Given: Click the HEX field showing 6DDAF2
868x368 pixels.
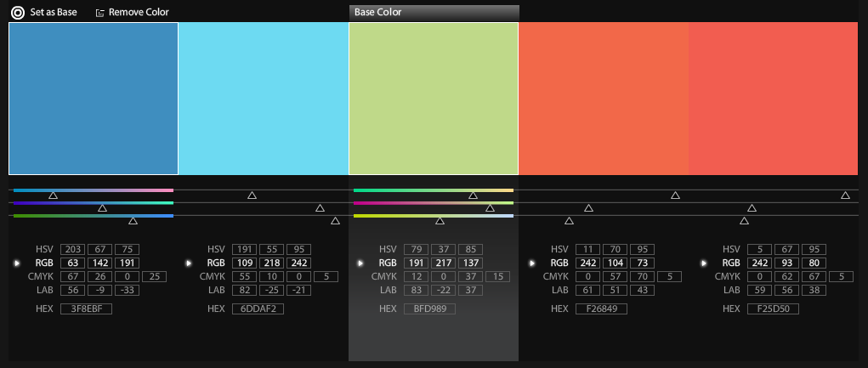Looking at the screenshot, I should point(258,309).
